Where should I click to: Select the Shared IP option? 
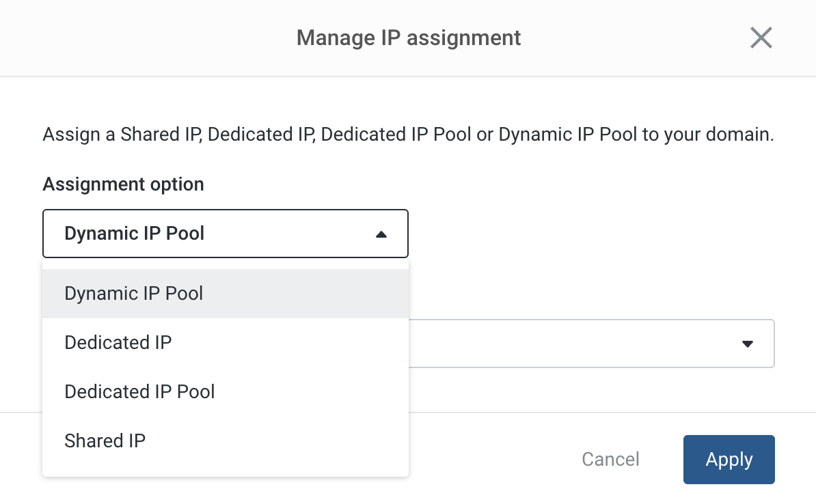coord(226,440)
